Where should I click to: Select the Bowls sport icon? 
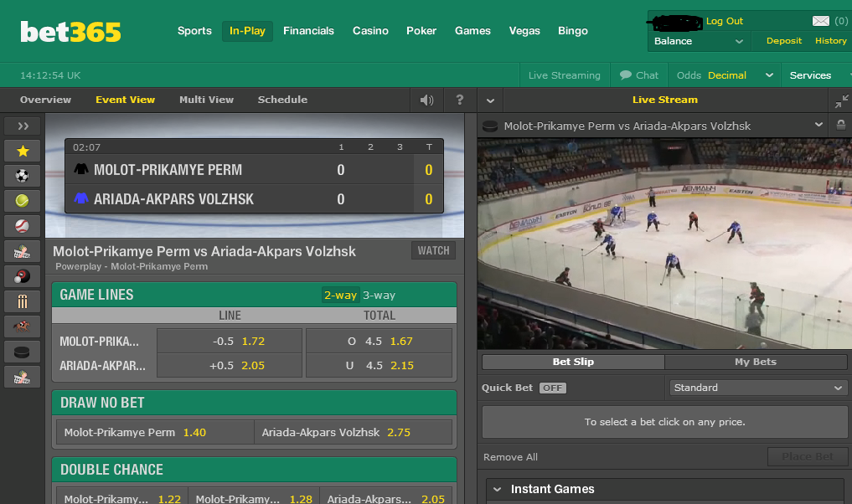pos(23,276)
